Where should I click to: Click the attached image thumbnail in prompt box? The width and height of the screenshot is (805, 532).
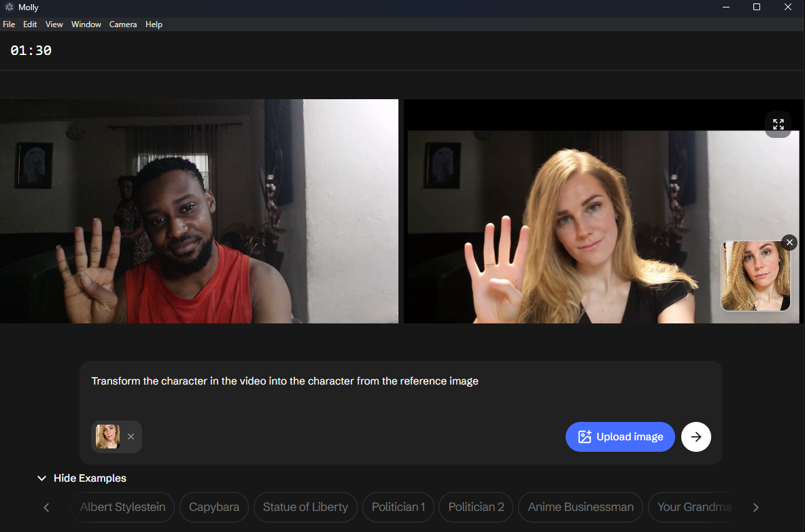[107, 437]
